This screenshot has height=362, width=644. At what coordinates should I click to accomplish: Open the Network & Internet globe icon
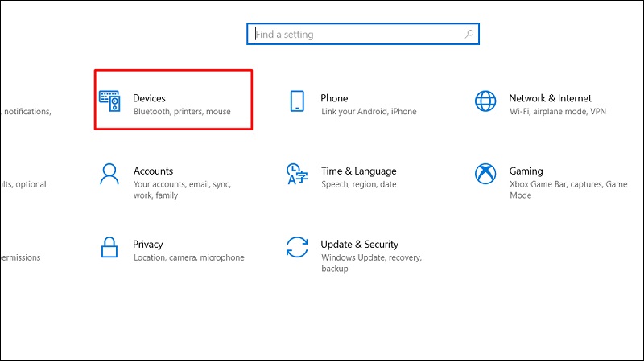[x=485, y=101]
